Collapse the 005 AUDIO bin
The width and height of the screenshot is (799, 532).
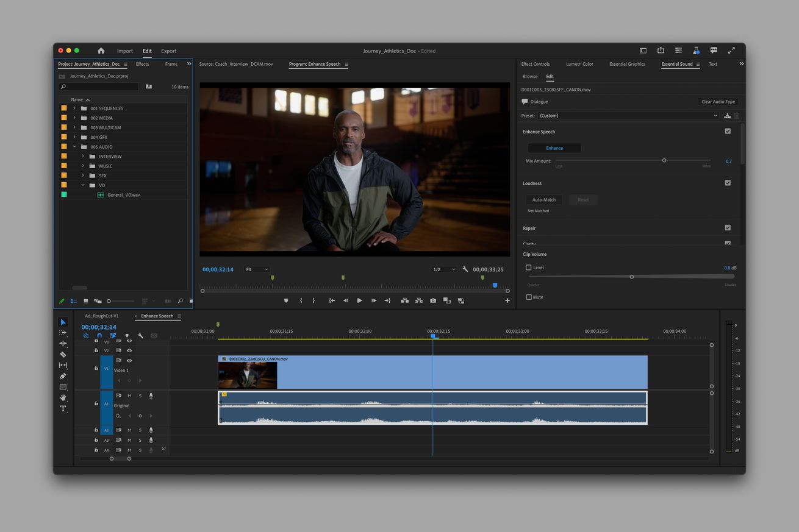tap(74, 146)
